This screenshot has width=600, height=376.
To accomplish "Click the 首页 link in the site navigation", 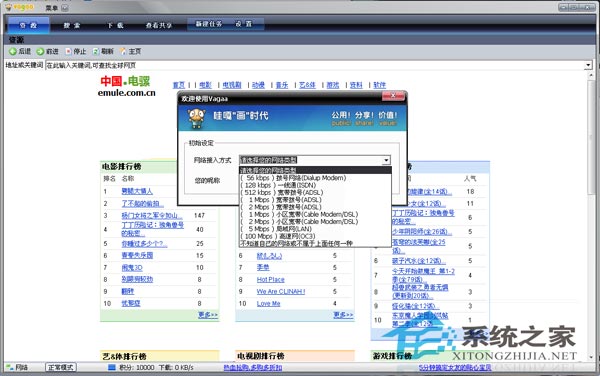I will tap(179, 85).
